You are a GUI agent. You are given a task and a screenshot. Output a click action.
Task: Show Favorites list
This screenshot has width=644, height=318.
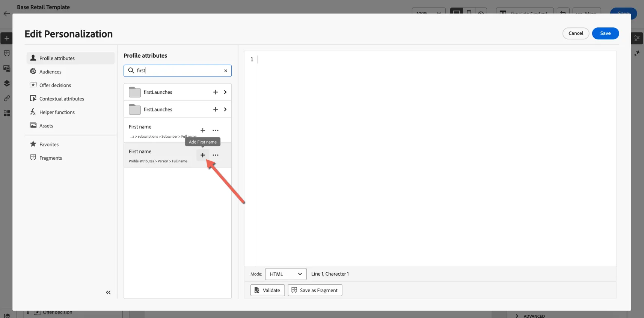pyautogui.click(x=71, y=144)
